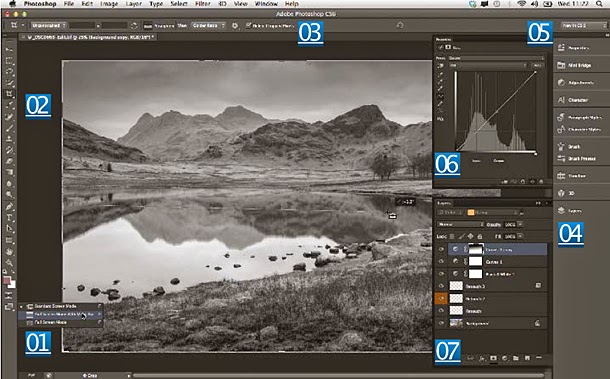Select the Eyedropper tool in the toolbar
The height and width of the screenshot is (379, 610).
tap(9, 105)
